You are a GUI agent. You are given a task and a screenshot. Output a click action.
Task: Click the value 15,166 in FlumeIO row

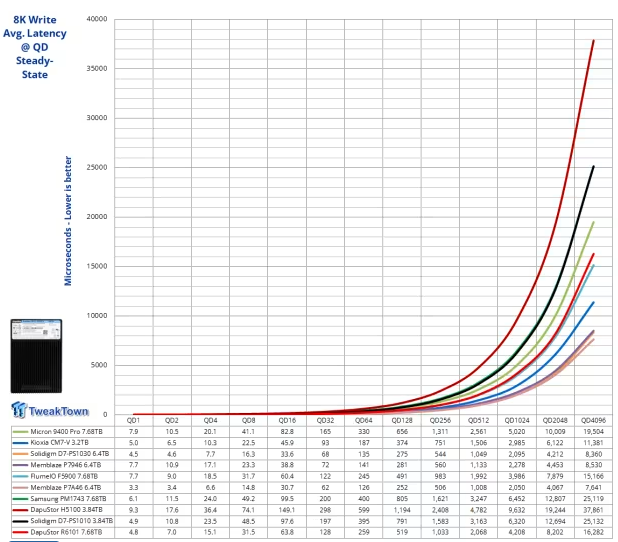(x=593, y=476)
